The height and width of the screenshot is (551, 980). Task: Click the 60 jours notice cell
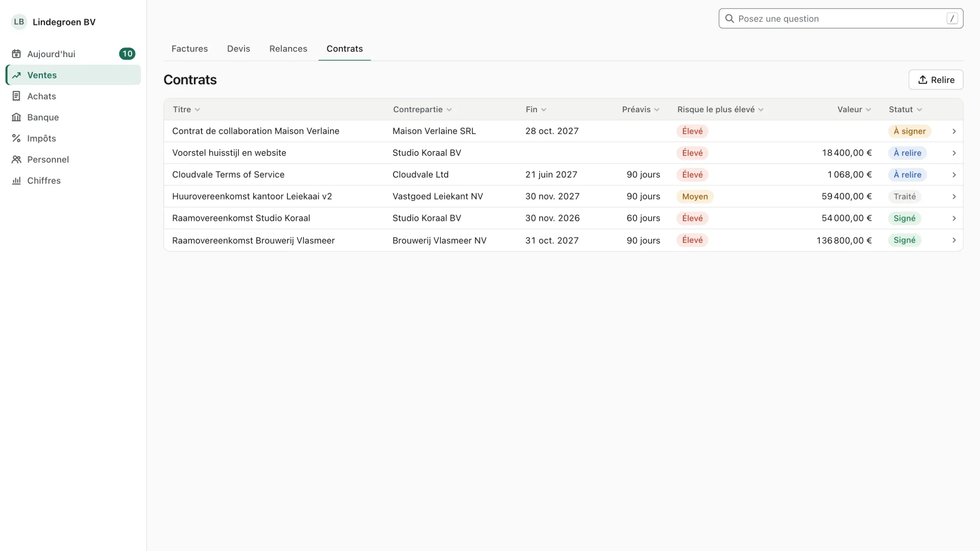coord(643,218)
